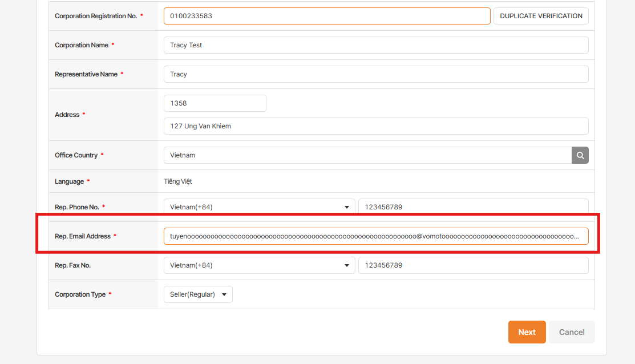
Task: Focus the Corporation Registration No. field
Action: (x=327, y=16)
